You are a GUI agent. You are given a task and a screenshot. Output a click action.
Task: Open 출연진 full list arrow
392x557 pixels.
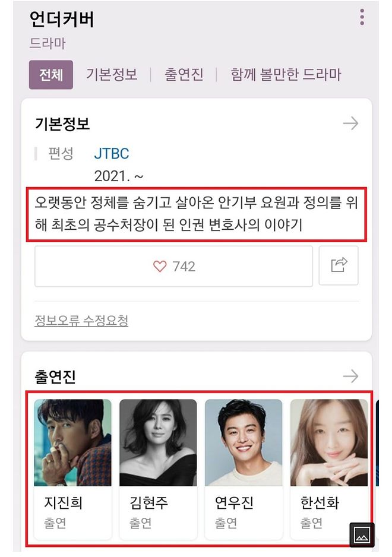tap(350, 376)
